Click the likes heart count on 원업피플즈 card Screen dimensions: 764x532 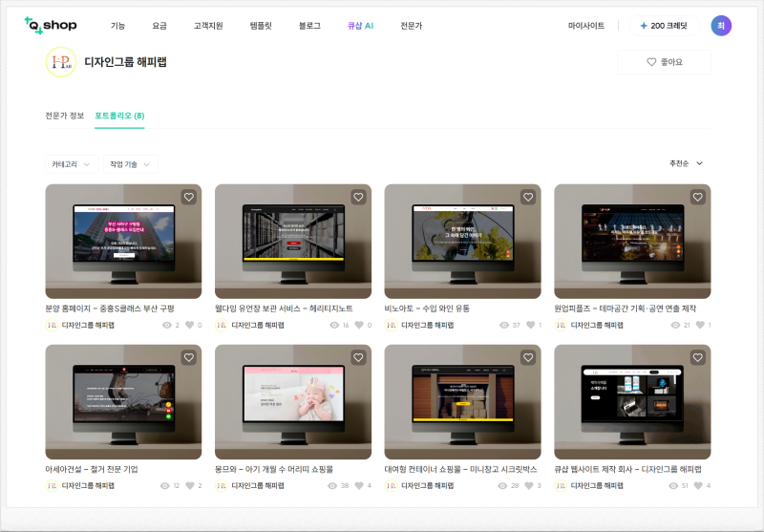tap(703, 325)
